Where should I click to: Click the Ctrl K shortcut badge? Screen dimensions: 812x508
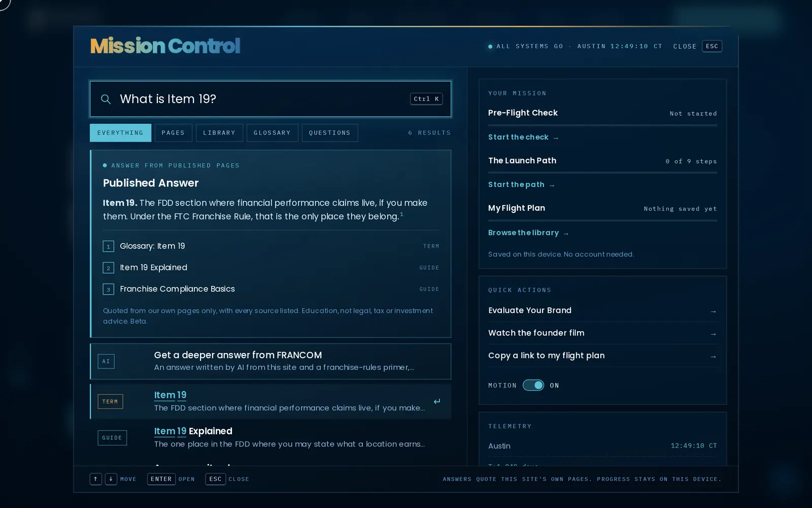click(426, 99)
